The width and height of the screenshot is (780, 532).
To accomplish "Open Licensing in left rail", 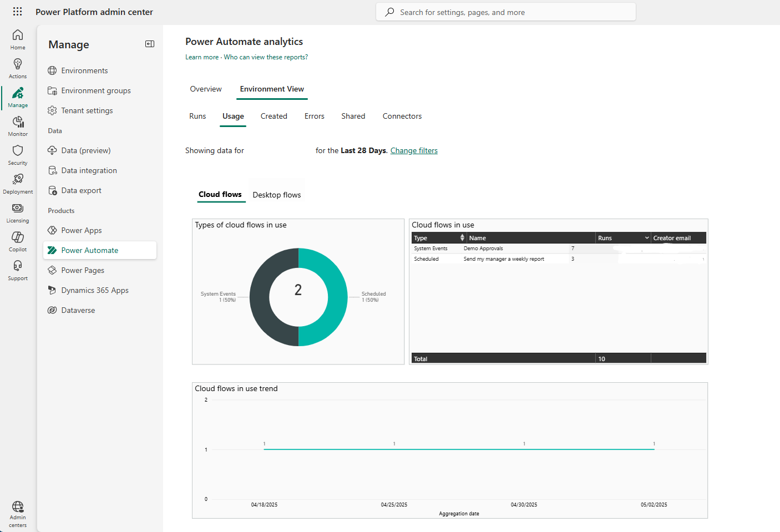I will (x=18, y=212).
